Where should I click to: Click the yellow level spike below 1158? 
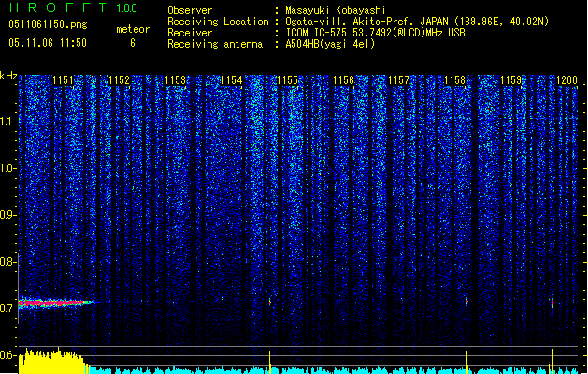[x=466, y=362]
